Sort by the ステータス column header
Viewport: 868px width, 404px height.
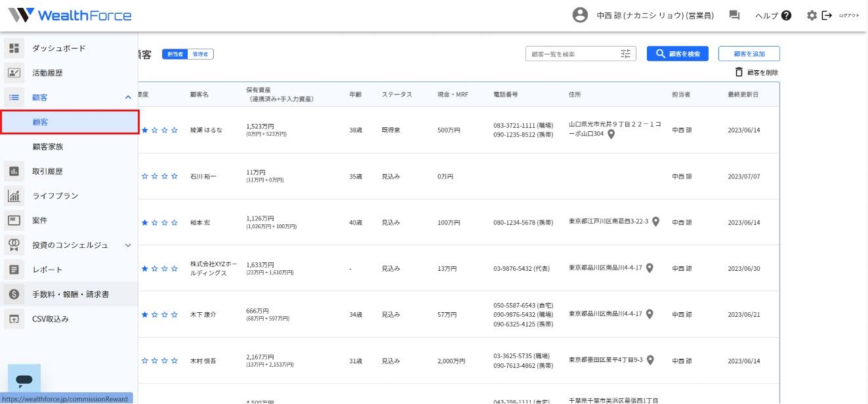[397, 94]
